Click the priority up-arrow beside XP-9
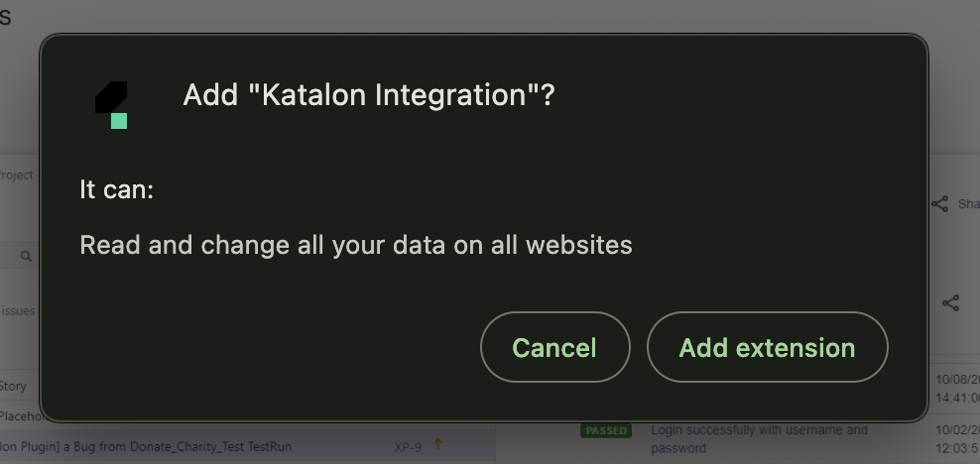This screenshot has width=980, height=464. tap(437, 445)
